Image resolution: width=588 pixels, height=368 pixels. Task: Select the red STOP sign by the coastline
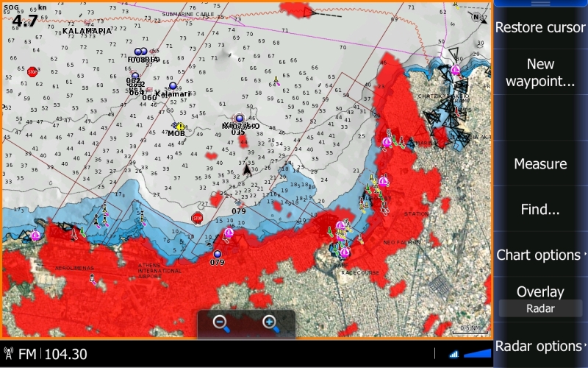197,218
